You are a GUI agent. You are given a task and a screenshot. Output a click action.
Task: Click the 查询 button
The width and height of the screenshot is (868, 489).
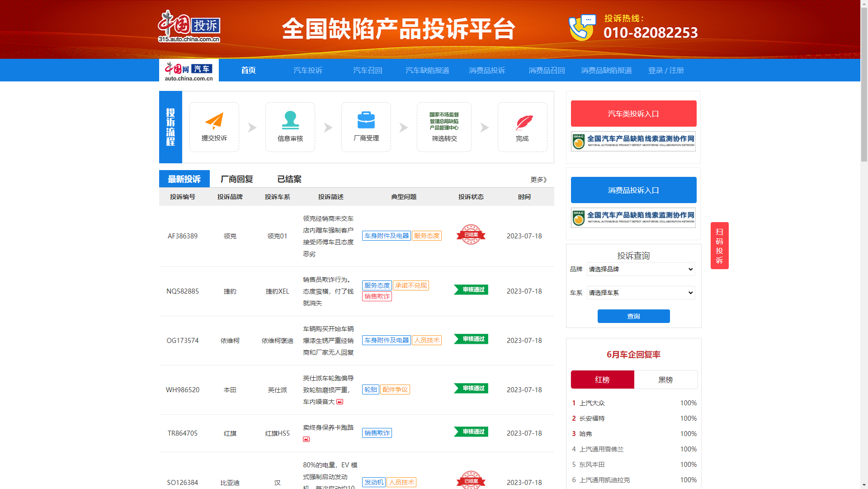633,316
